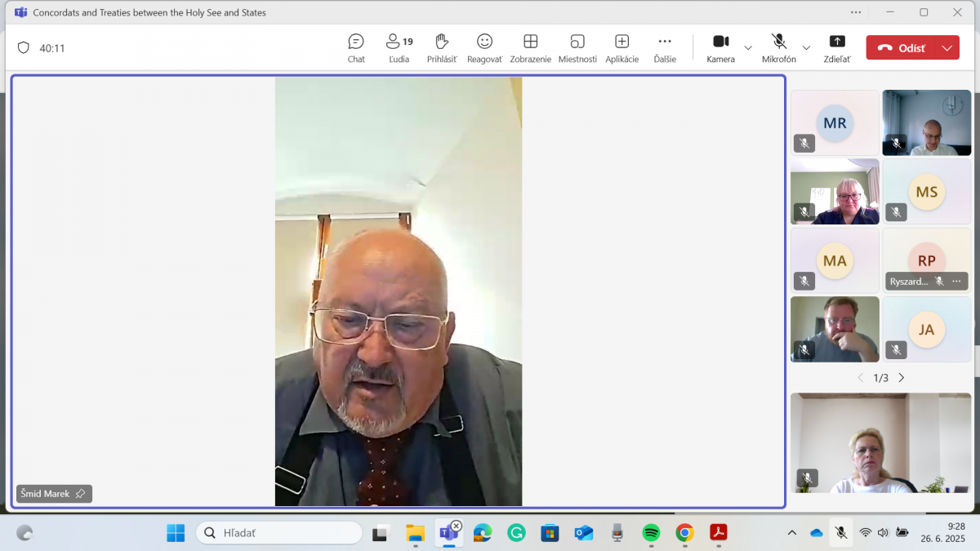Share screen with Zdieľať
The image size is (980, 551).
tap(837, 48)
